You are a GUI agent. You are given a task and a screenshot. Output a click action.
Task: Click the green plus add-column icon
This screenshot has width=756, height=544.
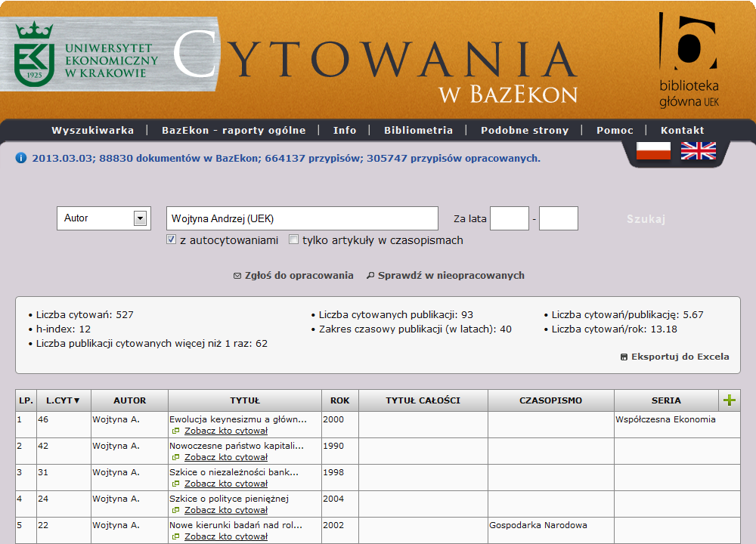(x=730, y=400)
